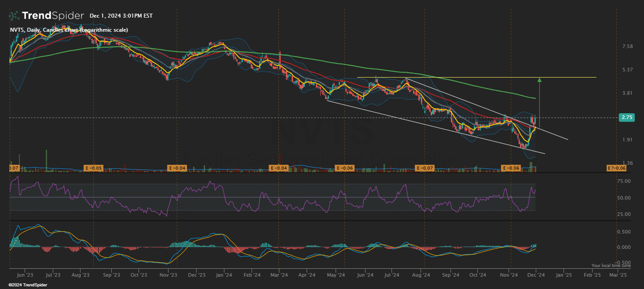The height and width of the screenshot is (289, 644).
Task: Select the E -0.04 marker near Mar '24
Action: (278, 168)
